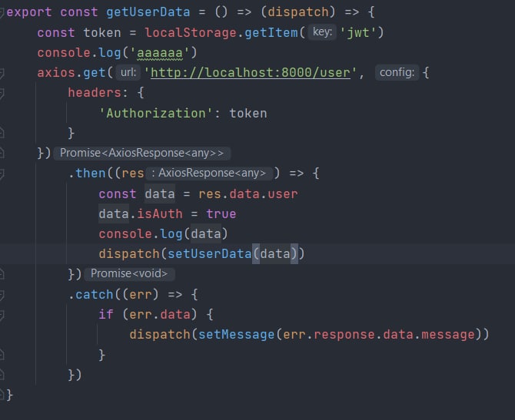Click the err parameter in .catch

pos(141,295)
